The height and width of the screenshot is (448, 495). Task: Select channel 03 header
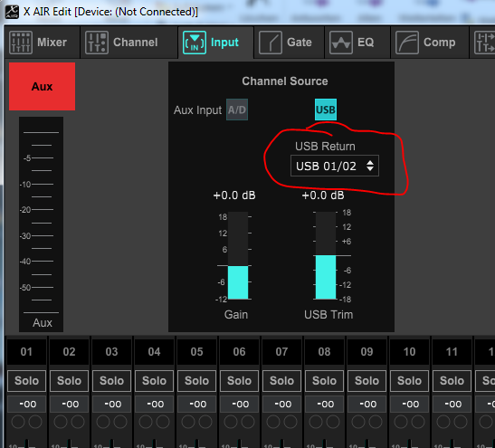[x=111, y=352]
